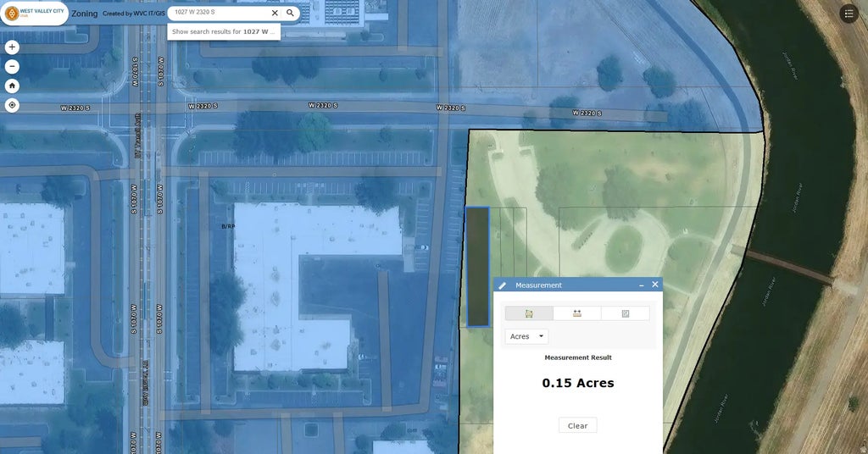Image resolution: width=868 pixels, height=454 pixels.
Task: Zoom out of the map
Action: pyautogui.click(x=12, y=67)
